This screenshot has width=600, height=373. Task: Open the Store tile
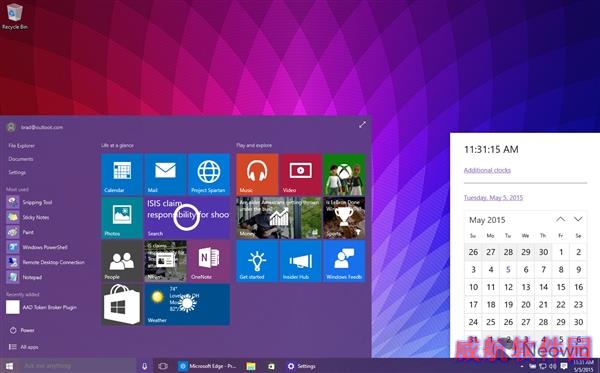(x=122, y=305)
